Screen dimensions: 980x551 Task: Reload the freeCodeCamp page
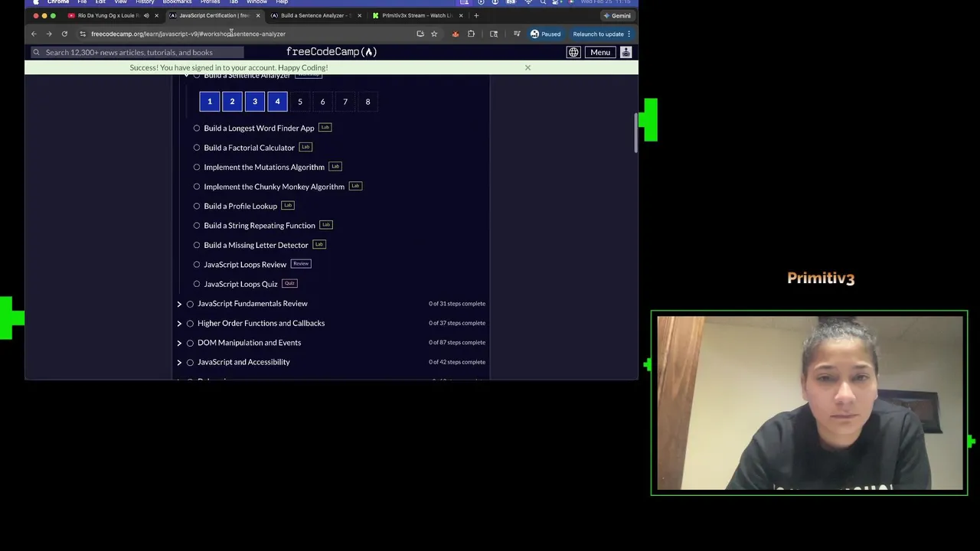[x=64, y=34]
